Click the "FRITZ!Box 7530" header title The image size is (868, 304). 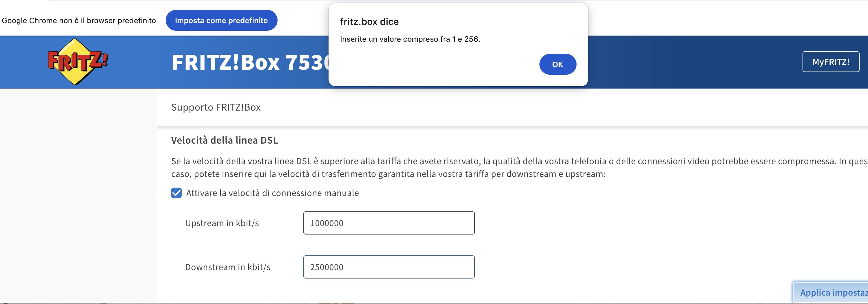[x=251, y=62]
